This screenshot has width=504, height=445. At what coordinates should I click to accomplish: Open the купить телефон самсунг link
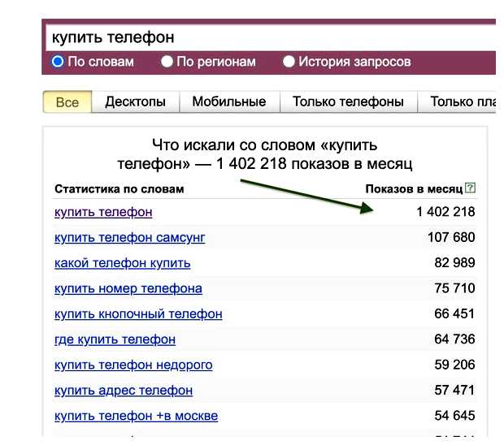[129, 238]
